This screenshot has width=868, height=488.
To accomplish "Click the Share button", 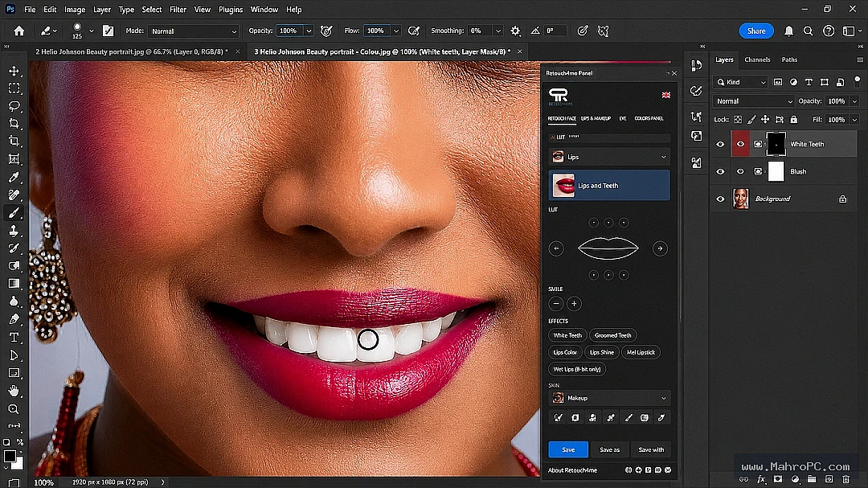I will tap(756, 31).
